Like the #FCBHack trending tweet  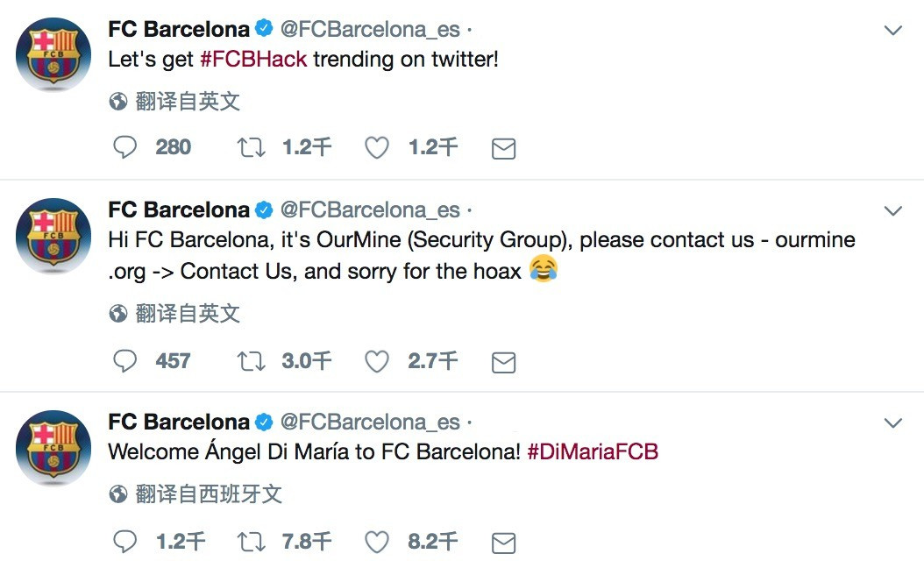click(377, 147)
